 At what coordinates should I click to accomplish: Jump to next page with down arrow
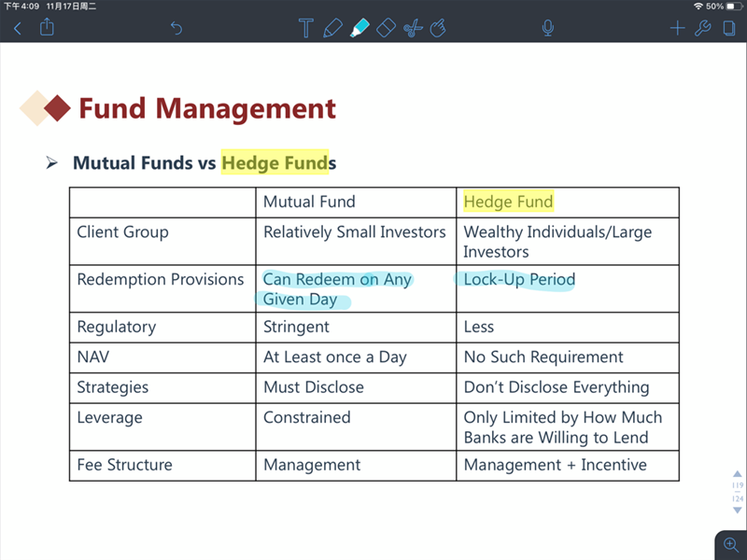tap(738, 511)
